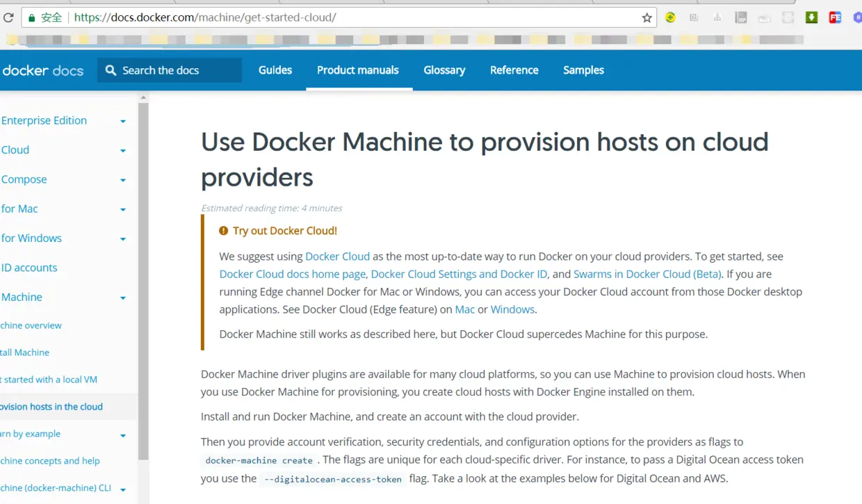Open the green download arrow extension
The height and width of the screenshot is (504, 862).
811,17
